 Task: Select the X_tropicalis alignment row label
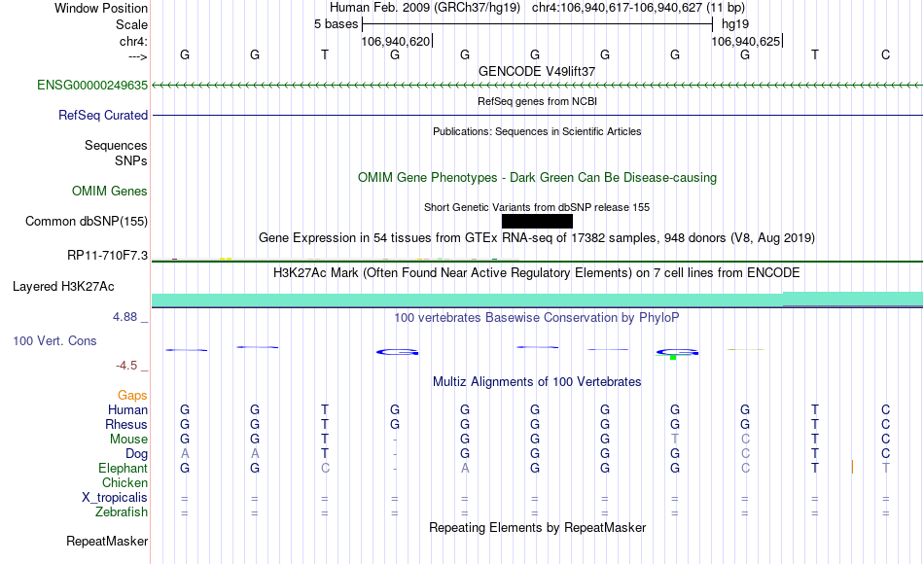pos(115,498)
